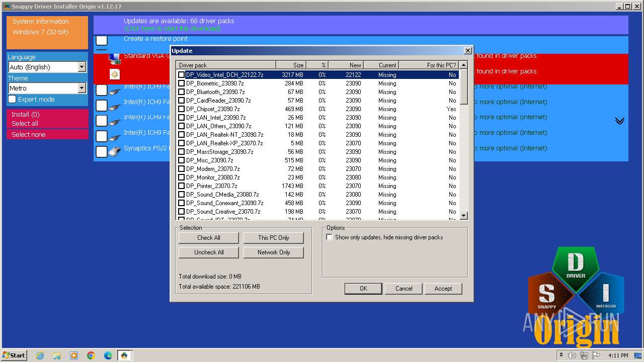Cancel the Update dialog

(404, 289)
